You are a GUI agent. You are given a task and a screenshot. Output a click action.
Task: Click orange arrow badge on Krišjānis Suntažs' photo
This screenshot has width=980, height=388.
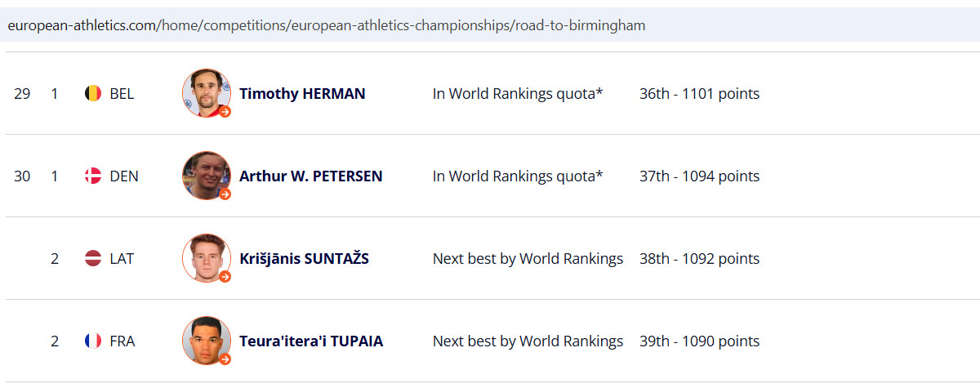[x=225, y=277]
